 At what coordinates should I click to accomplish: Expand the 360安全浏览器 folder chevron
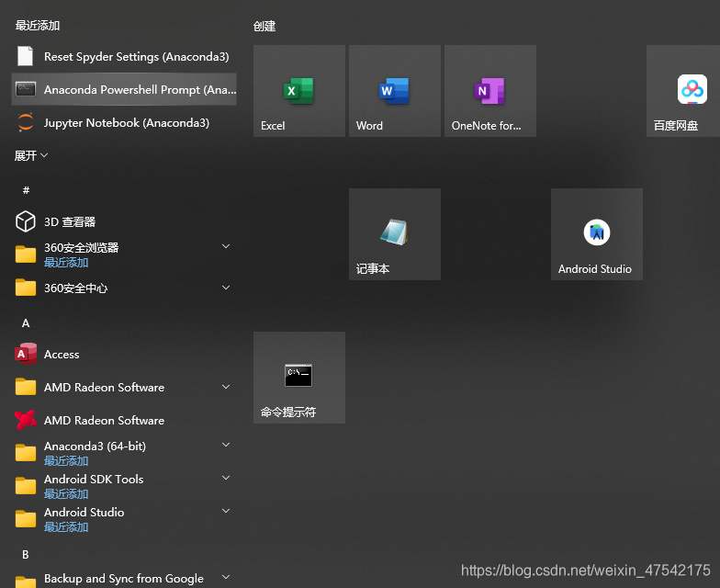pos(226,246)
